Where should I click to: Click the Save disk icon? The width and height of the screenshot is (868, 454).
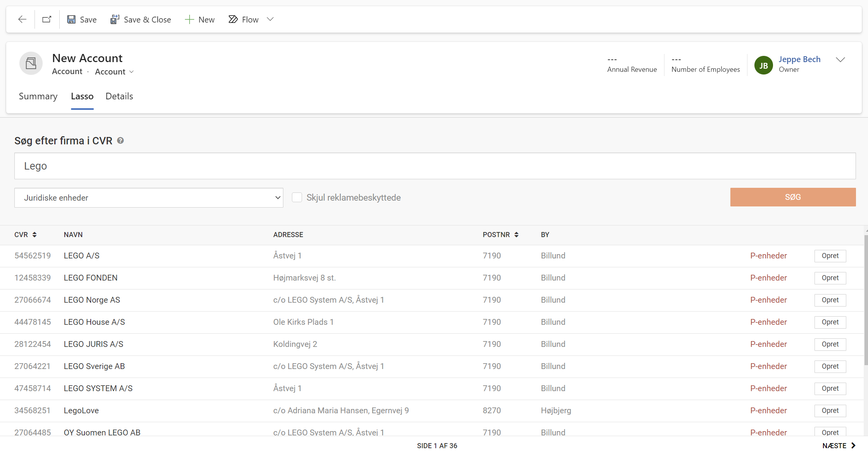tap(71, 19)
